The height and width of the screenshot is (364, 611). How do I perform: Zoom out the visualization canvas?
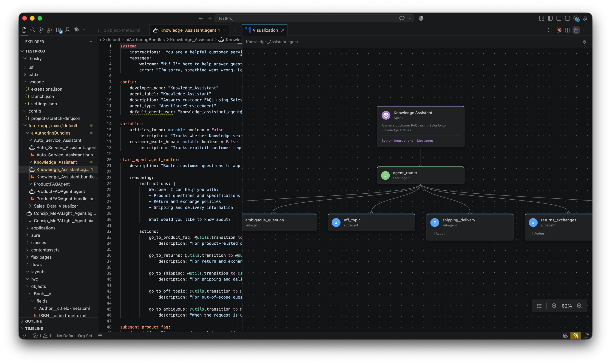pos(554,306)
